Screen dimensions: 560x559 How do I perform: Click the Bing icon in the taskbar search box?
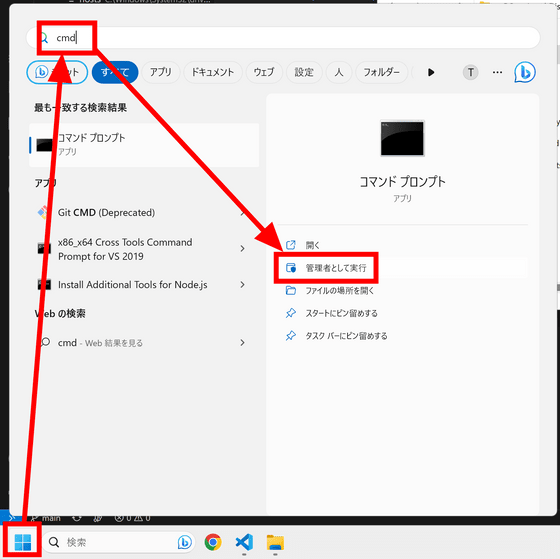pos(184,542)
